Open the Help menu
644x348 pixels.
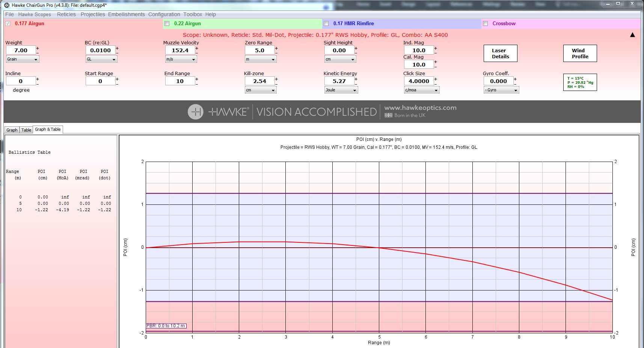[x=210, y=14]
